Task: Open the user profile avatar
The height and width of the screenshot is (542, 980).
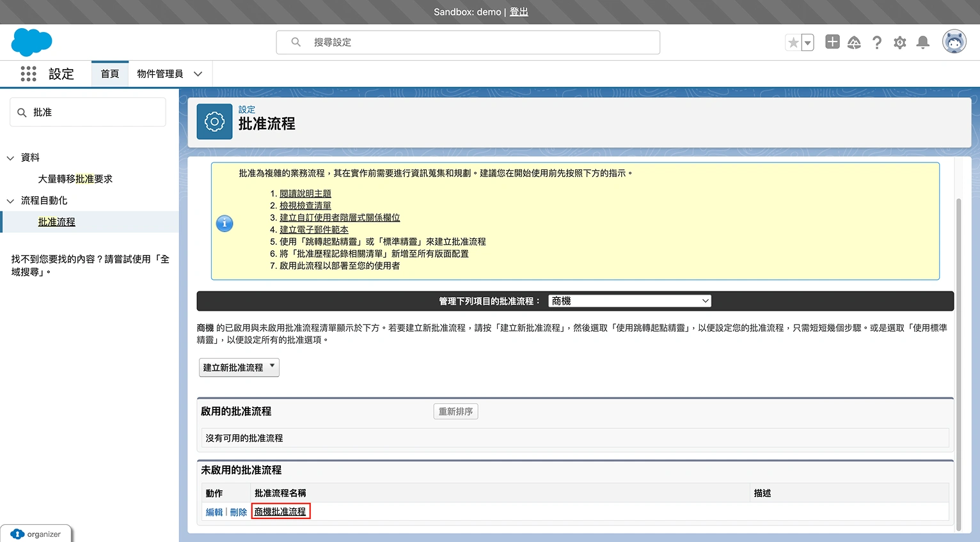Action: pyautogui.click(x=954, y=42)
